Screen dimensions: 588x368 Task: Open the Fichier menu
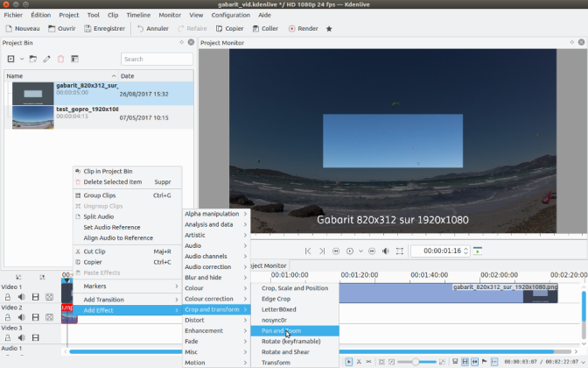(13, 15)
